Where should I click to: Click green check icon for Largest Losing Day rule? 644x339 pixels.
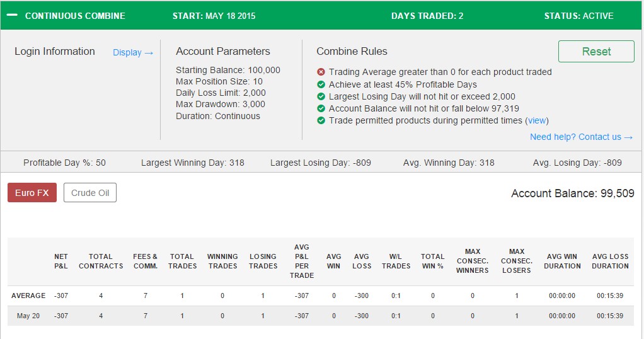tap(321, 96)
